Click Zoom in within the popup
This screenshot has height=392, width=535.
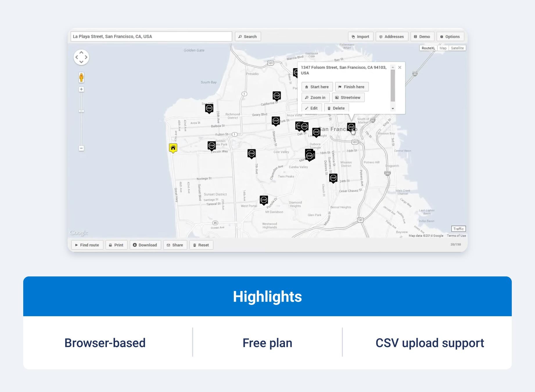point(315,98)
